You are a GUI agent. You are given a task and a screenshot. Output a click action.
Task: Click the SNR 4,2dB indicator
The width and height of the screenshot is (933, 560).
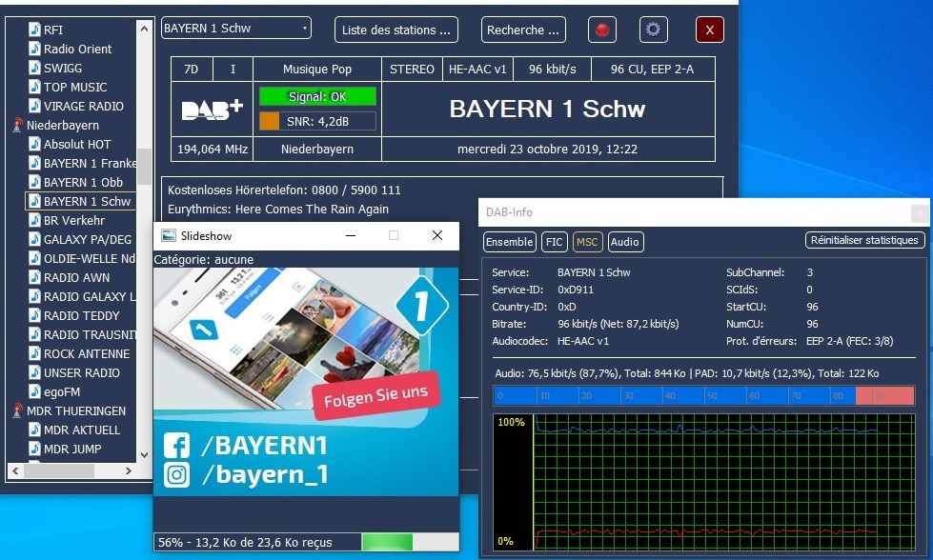point(317,121)
